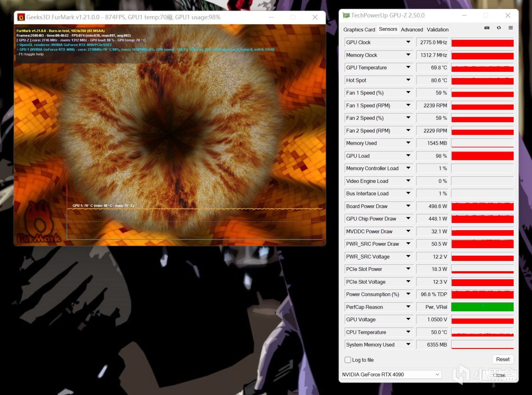
Task: Click the Memory Used value 1545 MB
Action: click(432, 143)
